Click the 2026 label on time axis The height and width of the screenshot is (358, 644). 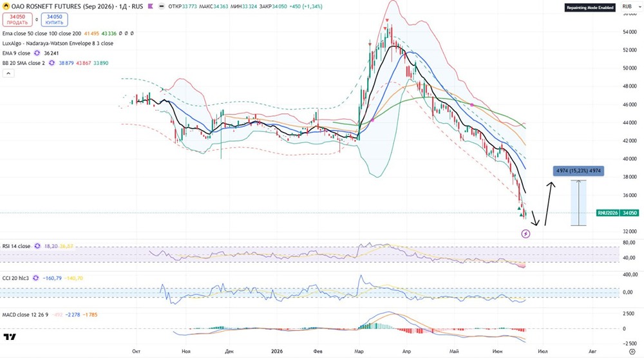[x=277, y=352]
